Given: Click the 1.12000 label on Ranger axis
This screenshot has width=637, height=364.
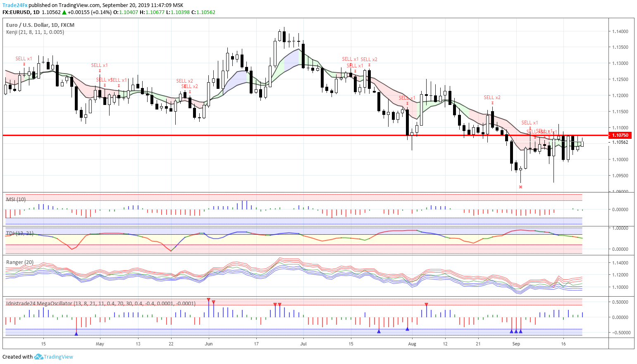Looking at the screenshot, I should (x=620, y=275).
